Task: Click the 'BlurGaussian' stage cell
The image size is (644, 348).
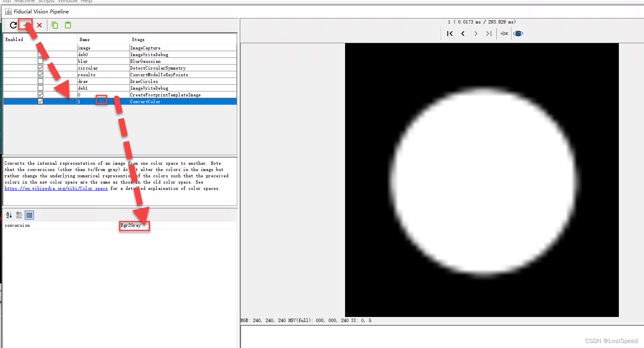Action: coord(183,61)
